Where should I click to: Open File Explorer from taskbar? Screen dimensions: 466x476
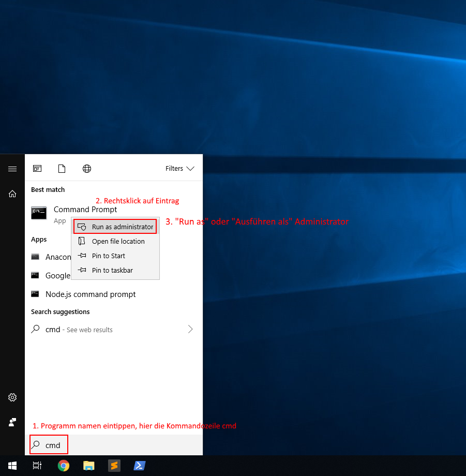(x=89, y=466)
